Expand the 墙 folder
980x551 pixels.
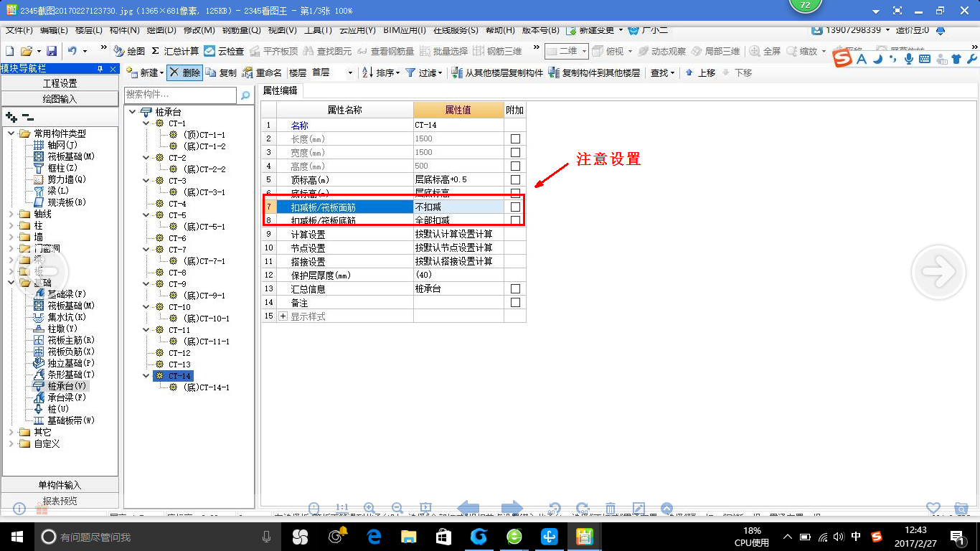(x=11, y=237)
